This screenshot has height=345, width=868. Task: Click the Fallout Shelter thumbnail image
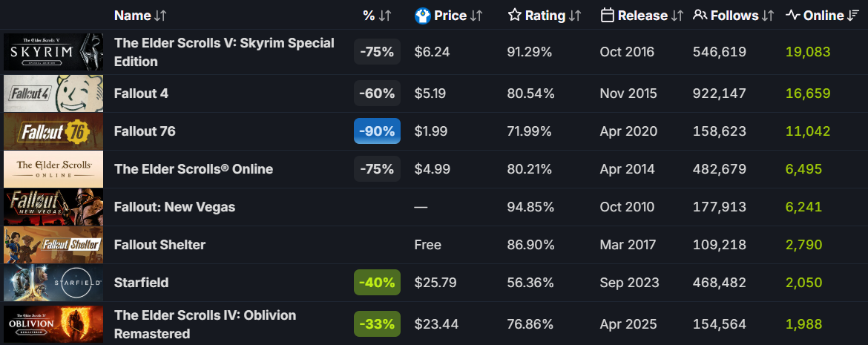[x=53, y=245]
